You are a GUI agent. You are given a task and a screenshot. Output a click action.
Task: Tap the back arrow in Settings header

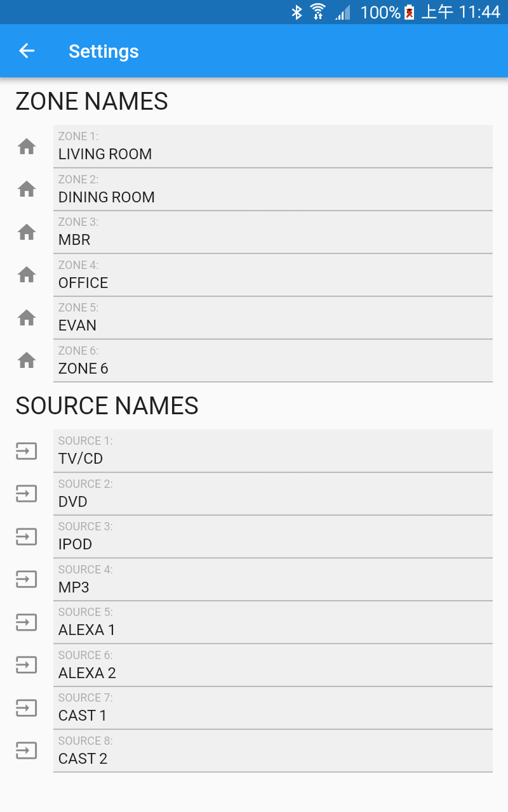tap(27, 51)
